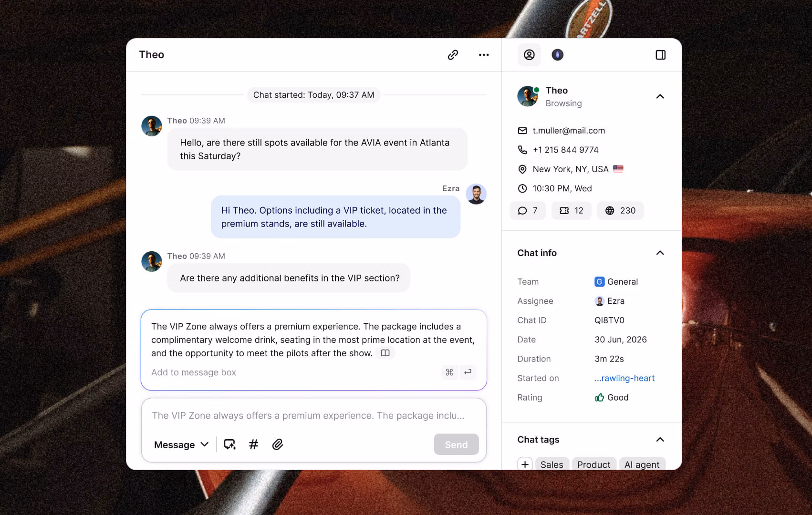The width and height of the screenshot is (812, 515).
Task: Click the AI suggested VIP Zone reply text
Action: point(313,340)
